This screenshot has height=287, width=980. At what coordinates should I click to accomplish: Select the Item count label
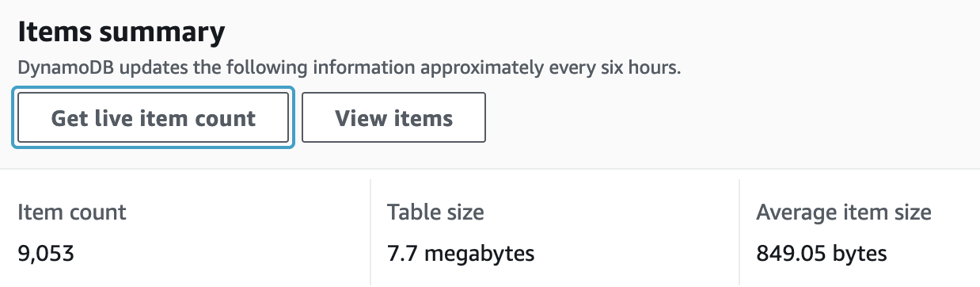(72, 212)
